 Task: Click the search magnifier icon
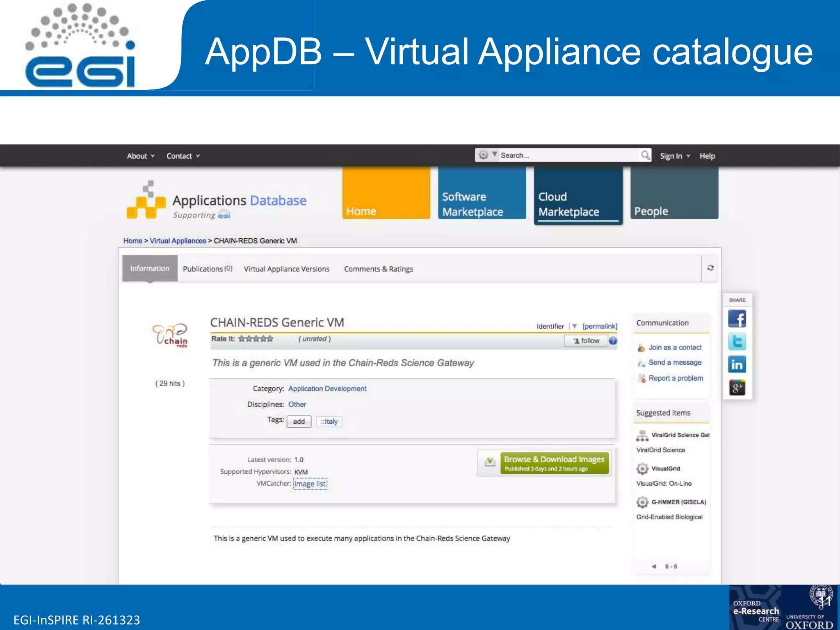click(x=645, y=155)
